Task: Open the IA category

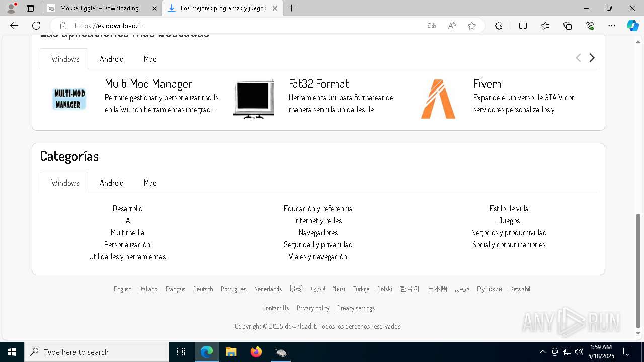Action: point(127,220)
